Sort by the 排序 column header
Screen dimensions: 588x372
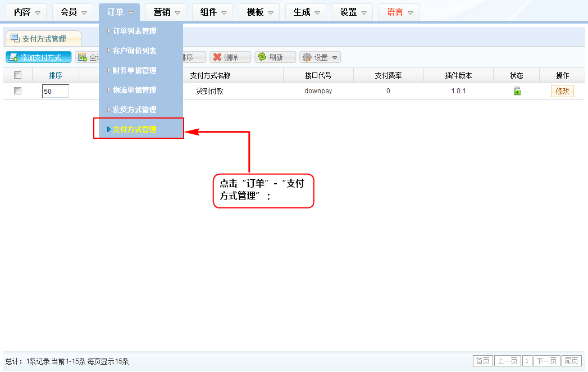coord(55,75)
